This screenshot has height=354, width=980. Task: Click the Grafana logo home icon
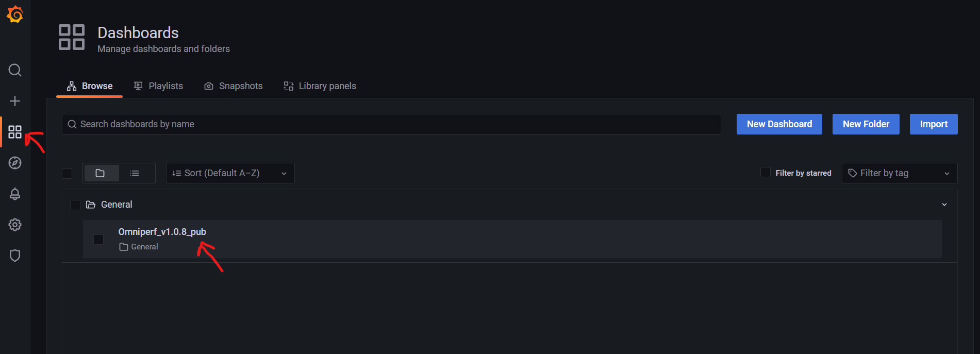point(15,14)
